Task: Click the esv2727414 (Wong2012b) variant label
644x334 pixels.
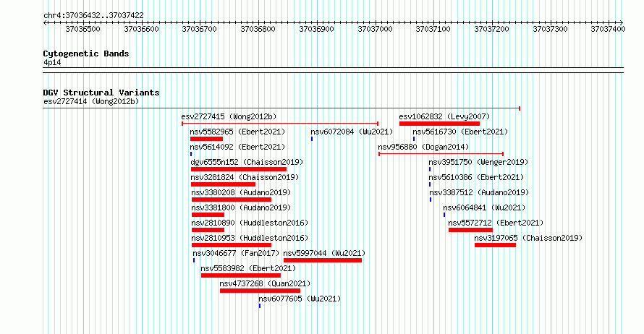Action: tap(91, 101)
